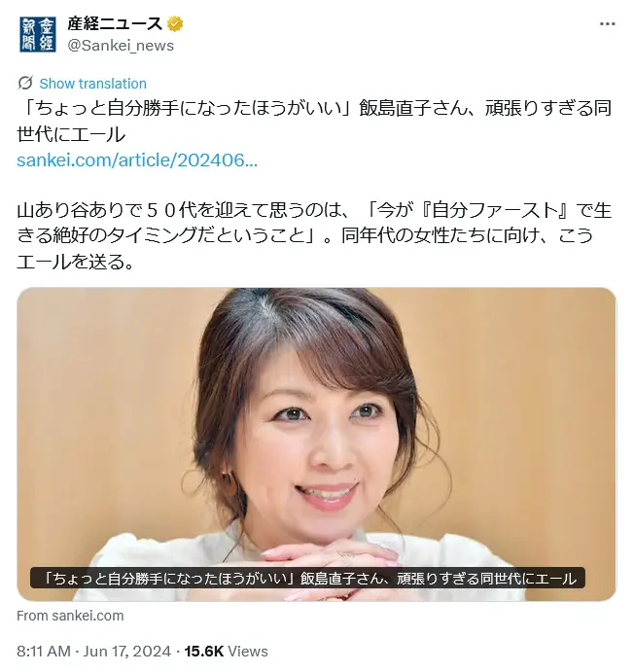Click the From sankei.com source label

pos(70,616)
